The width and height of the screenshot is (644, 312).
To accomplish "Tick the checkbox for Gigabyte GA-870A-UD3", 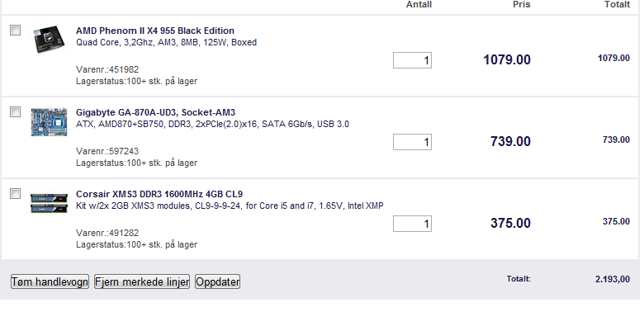I will point(15,111).
